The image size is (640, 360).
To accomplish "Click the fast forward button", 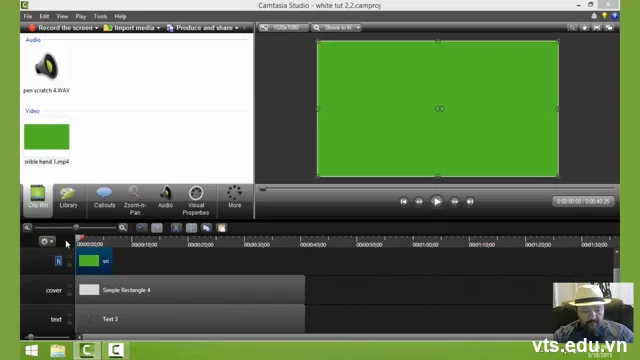I will click(454, 201).
